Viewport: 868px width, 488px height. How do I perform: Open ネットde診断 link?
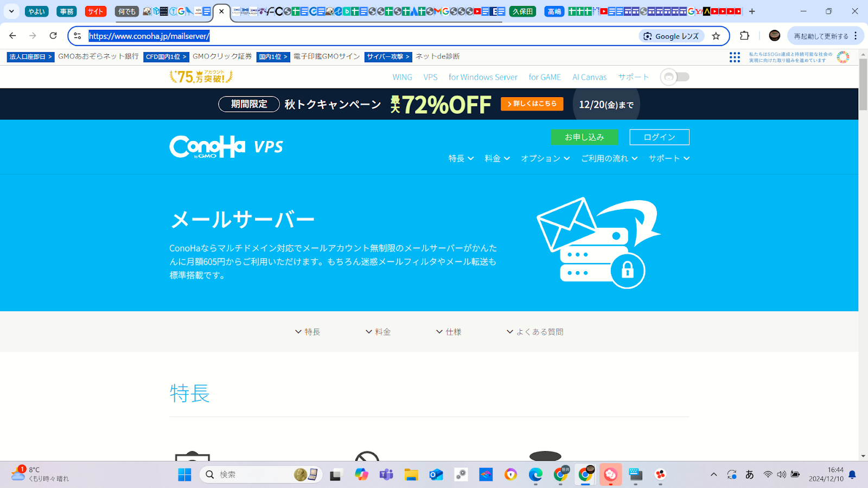438,56
